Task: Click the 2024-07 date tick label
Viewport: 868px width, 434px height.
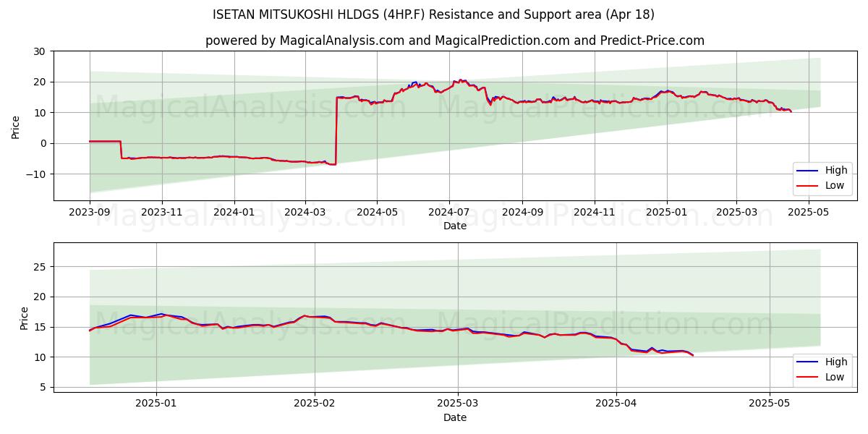Action: point(449,213)
